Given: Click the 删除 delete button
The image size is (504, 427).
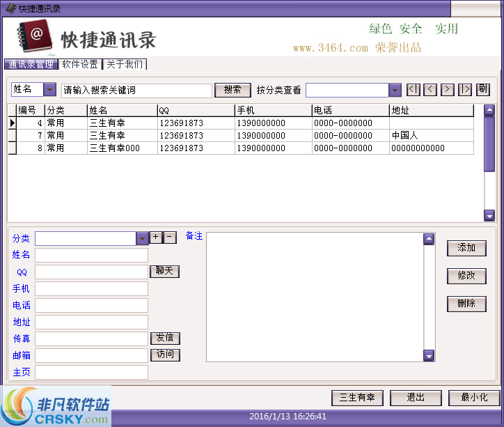Looking at the screenshot, I should pyautogui.click(x=466, y=304).
